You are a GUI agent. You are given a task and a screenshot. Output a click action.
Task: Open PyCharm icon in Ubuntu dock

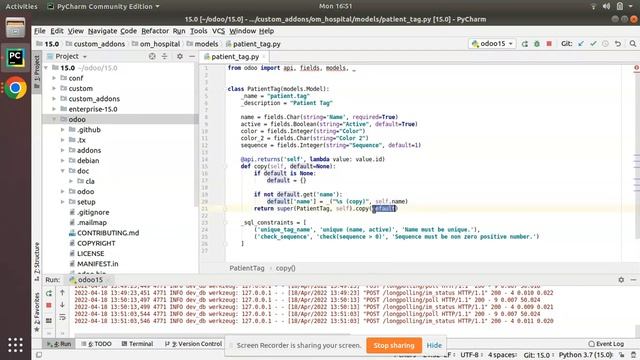pyautogui.click(x=16, y=58)
